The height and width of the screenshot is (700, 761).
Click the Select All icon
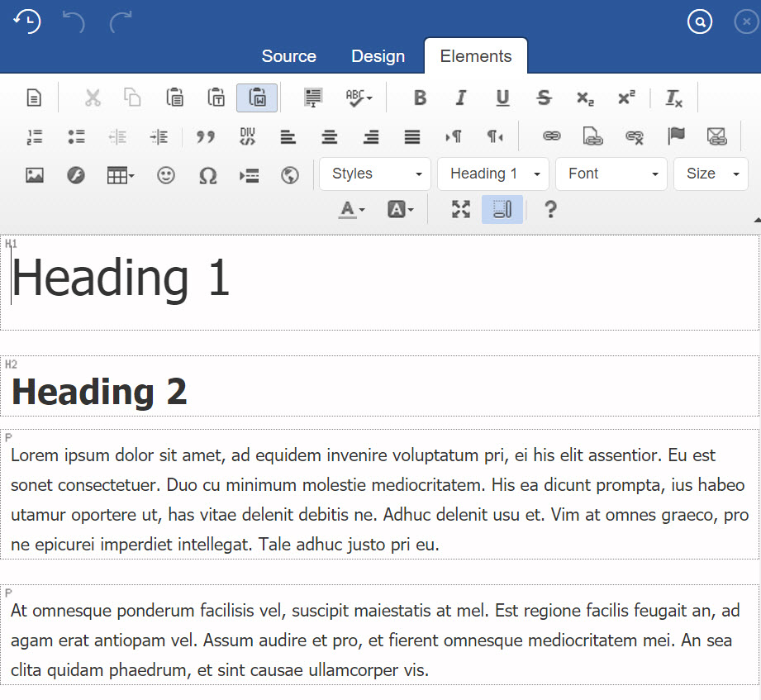click(313, 98)
